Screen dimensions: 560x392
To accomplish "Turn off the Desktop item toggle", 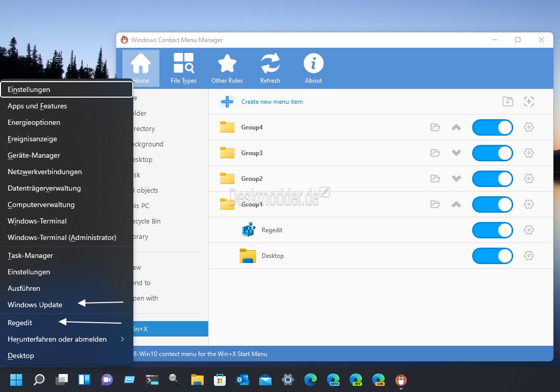I will tap(493, 256).
